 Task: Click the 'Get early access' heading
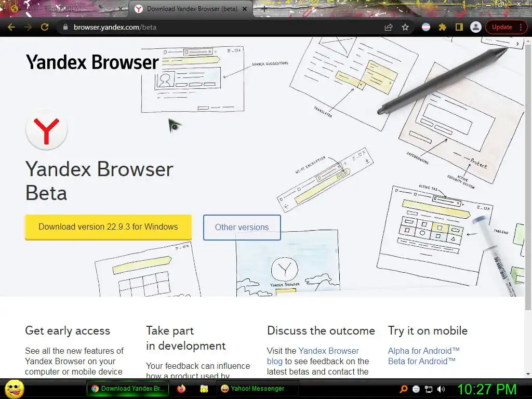tap(68, 331)
